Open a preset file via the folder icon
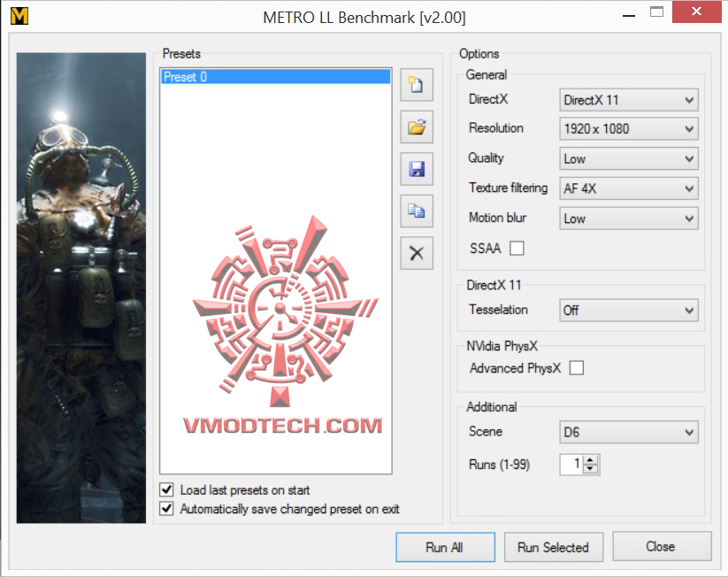Image resolution: width=728 pixels, height=577 pixels. coord(417,127)
